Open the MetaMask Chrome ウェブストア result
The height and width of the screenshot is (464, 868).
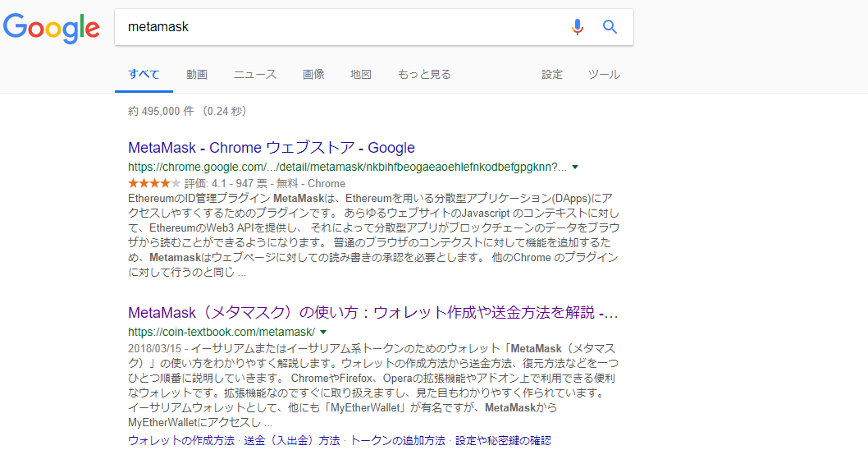click(272, 148)
